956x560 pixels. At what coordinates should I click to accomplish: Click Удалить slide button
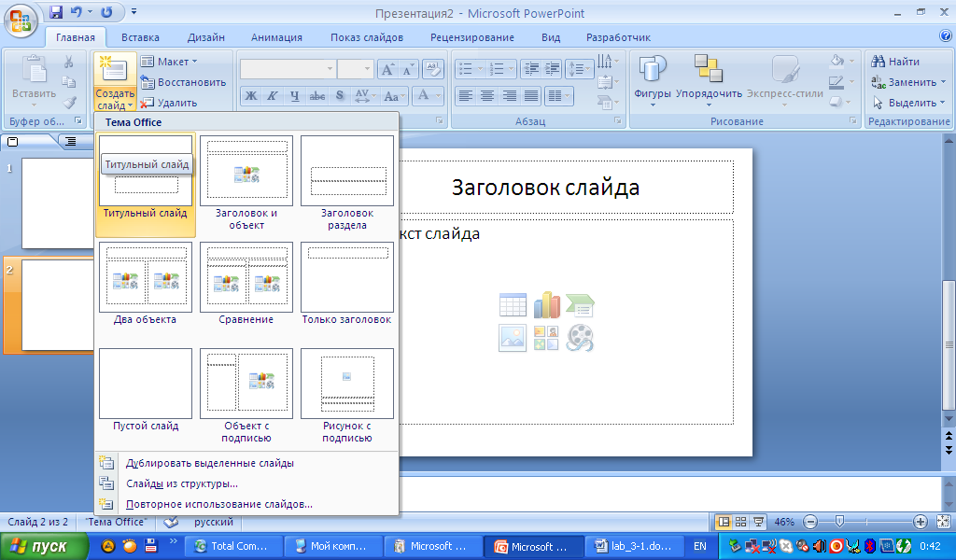point(169,103)
